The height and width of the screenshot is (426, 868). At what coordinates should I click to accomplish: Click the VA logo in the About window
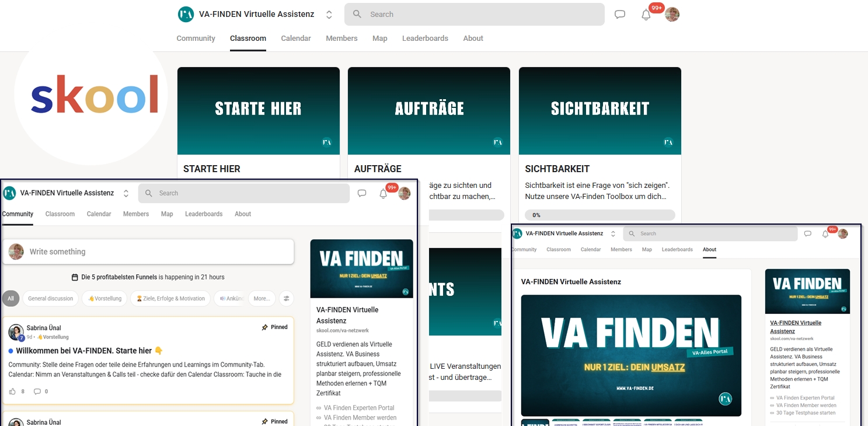517,233
